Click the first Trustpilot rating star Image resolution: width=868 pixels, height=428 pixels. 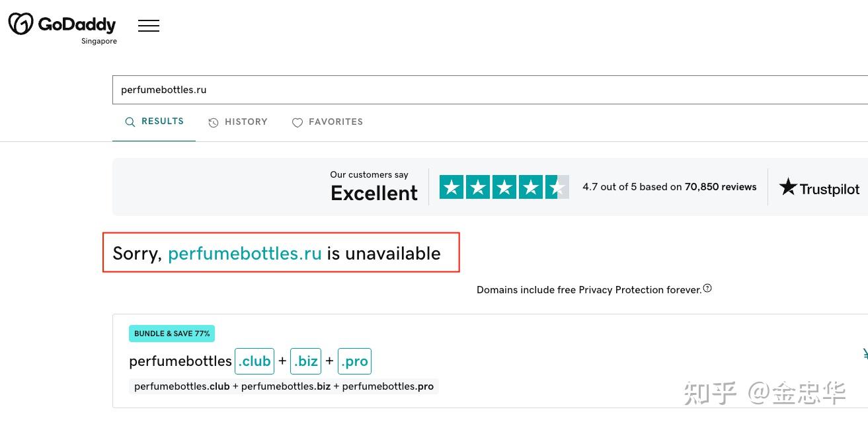[x=452, y=188]
